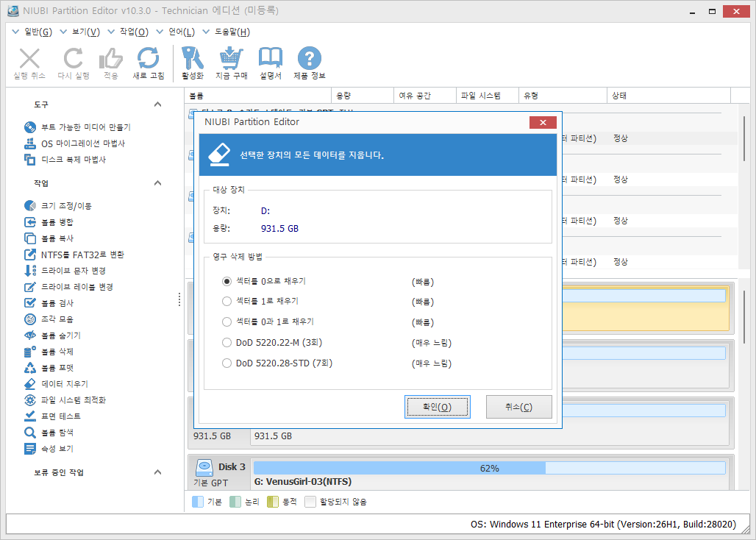The width and height of the screenshot is (756, 540).
Task: Start 조각 모음 defragmentation
Action: [x=49, y=319]
